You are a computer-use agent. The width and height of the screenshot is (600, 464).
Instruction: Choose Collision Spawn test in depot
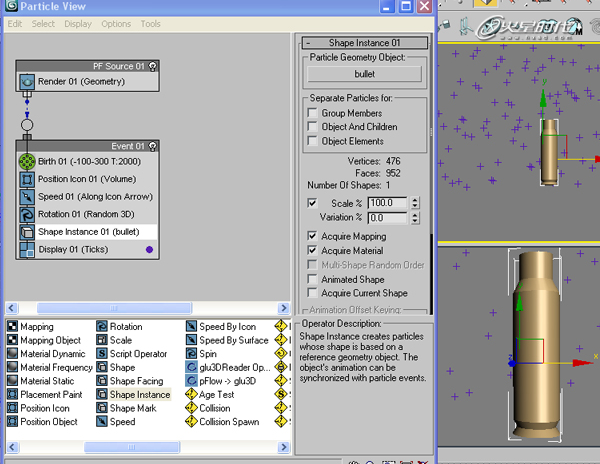click(222, 422)
